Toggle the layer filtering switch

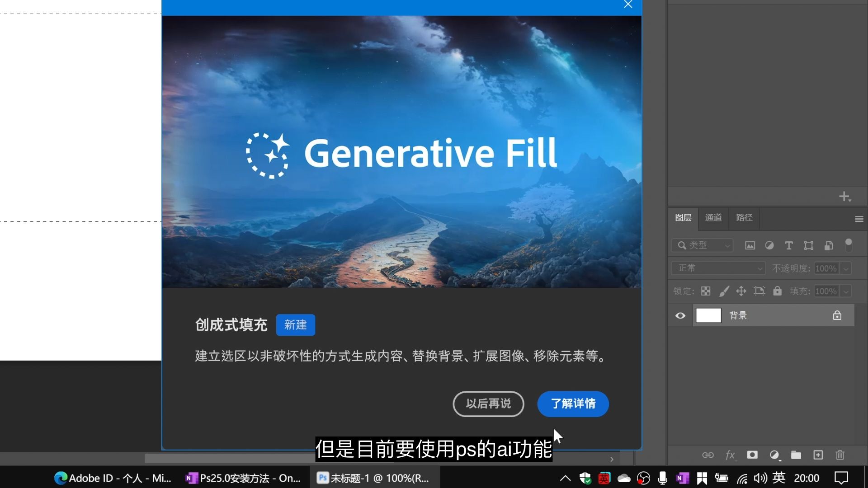(x=849, y=245)
